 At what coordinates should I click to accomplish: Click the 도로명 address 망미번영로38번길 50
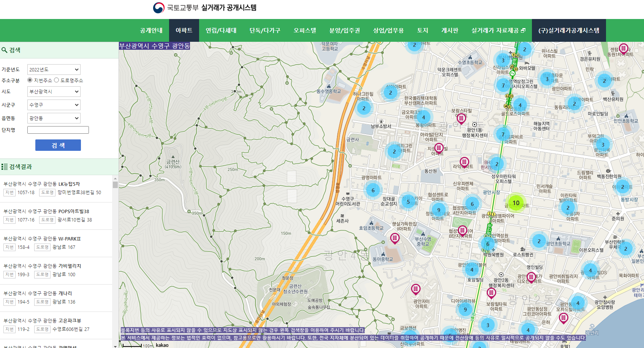click(x=79, y=193)
